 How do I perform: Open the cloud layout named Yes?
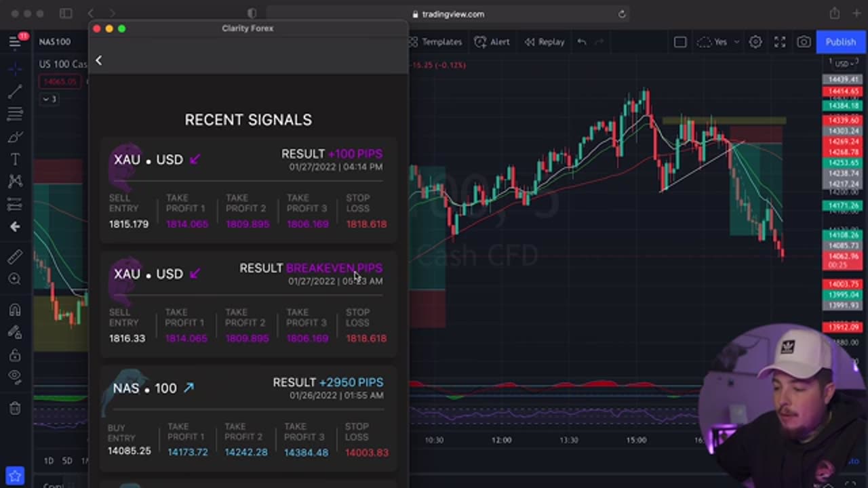[x=713, y=42]
